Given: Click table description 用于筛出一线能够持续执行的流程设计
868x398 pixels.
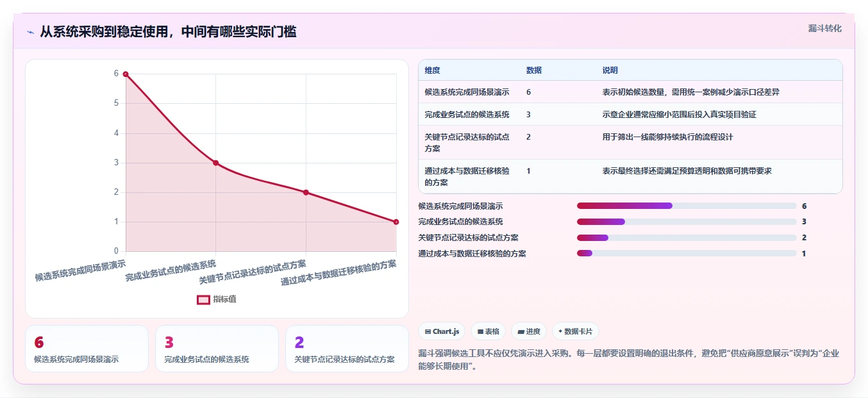Looking at the screenshot, I should coord(667,137).
